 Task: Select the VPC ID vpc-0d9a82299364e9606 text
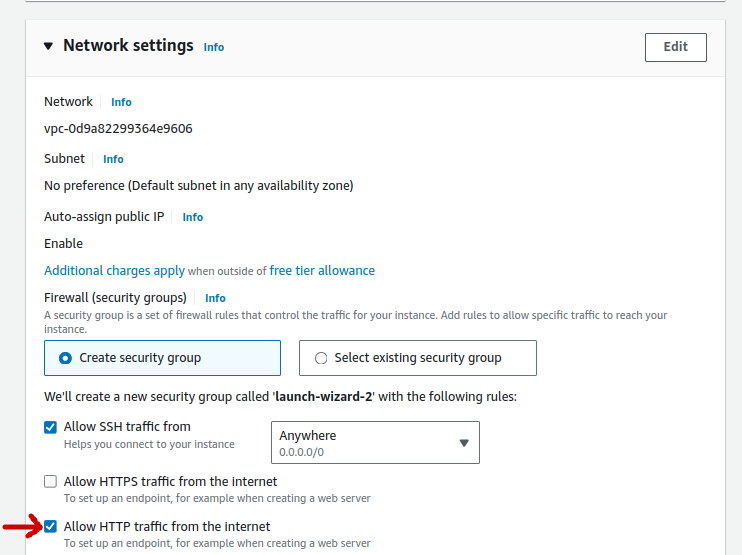[118, 129]
